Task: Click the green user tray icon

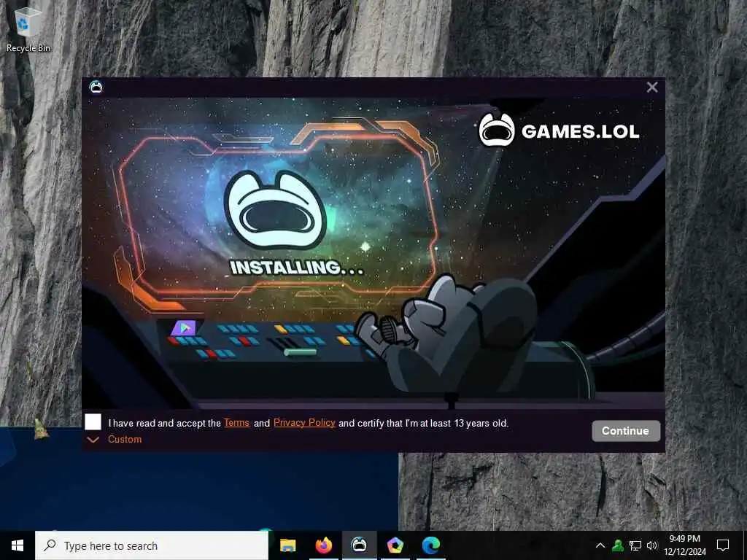Action: point(618,545)
